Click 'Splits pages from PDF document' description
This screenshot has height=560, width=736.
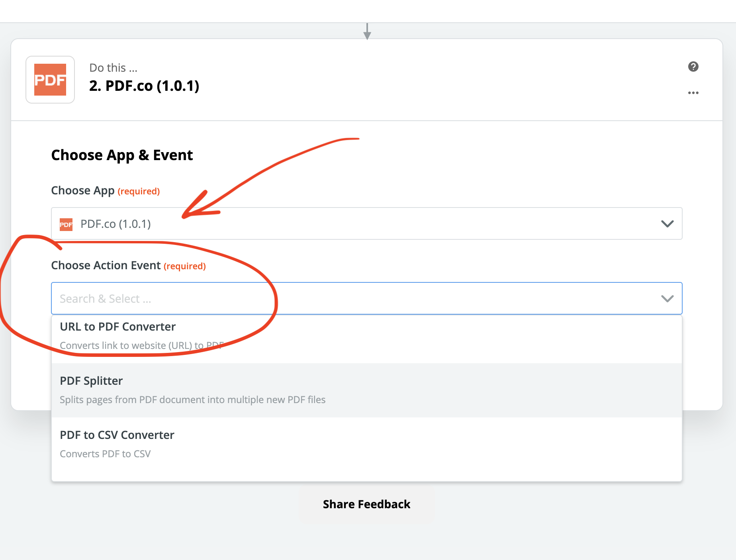tap(193, 399)
